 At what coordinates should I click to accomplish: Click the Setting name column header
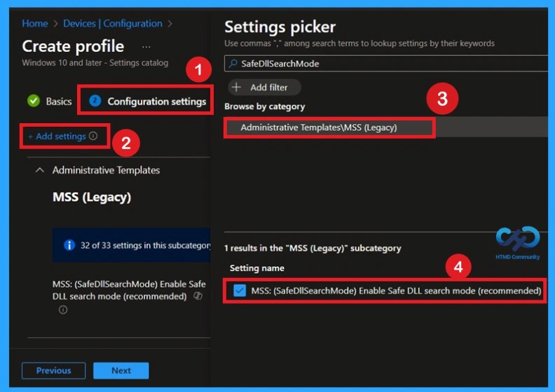click(x=257, y=268)
